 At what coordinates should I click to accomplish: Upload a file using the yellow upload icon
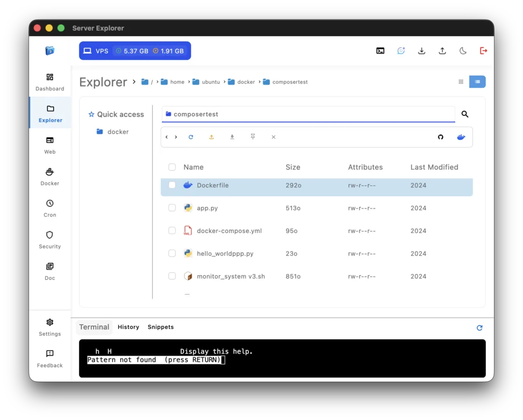click(211, 137)
